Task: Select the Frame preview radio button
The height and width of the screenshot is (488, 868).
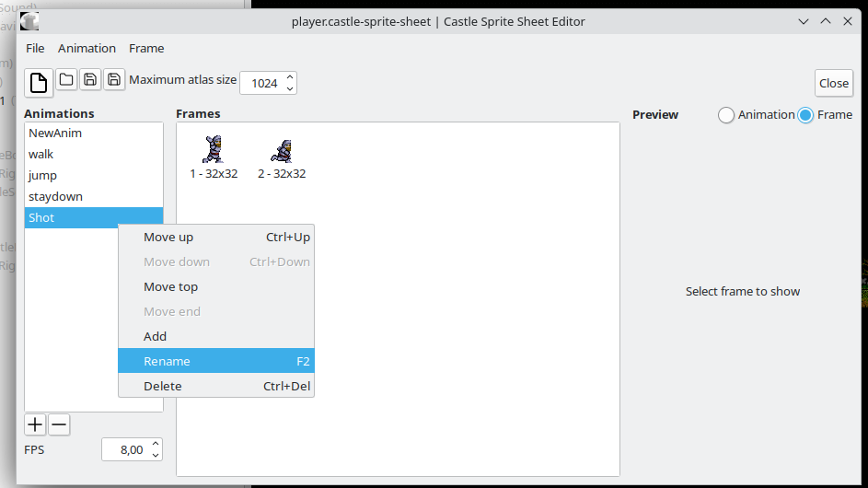Action: point(805,115)
